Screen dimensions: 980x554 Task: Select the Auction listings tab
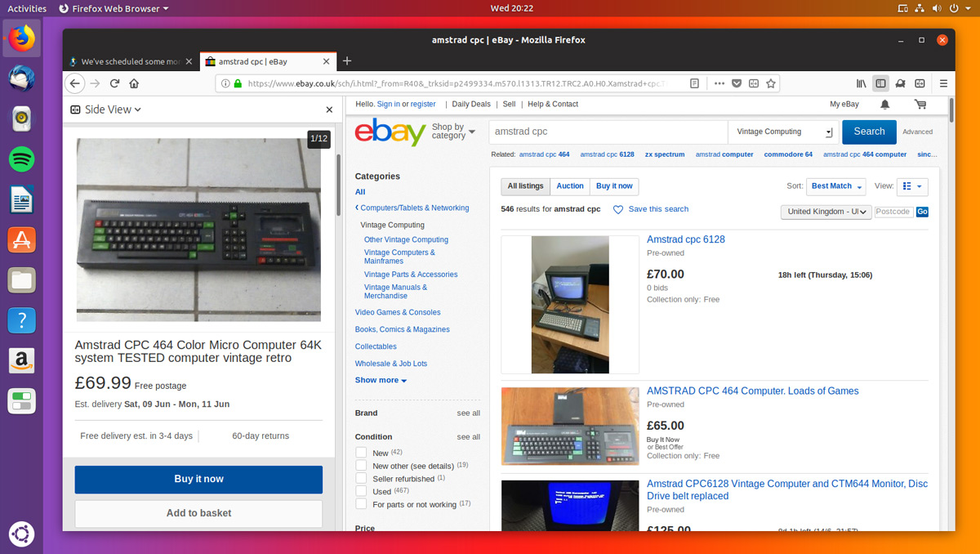point(570,186)
